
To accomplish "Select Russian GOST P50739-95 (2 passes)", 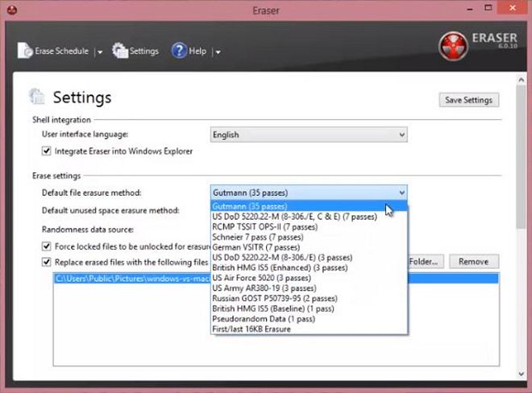I will [x=309, y=299].
